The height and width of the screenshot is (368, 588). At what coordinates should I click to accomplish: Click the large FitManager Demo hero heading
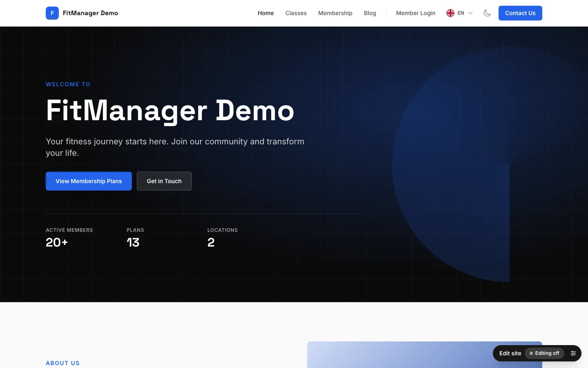coord(170,111)
